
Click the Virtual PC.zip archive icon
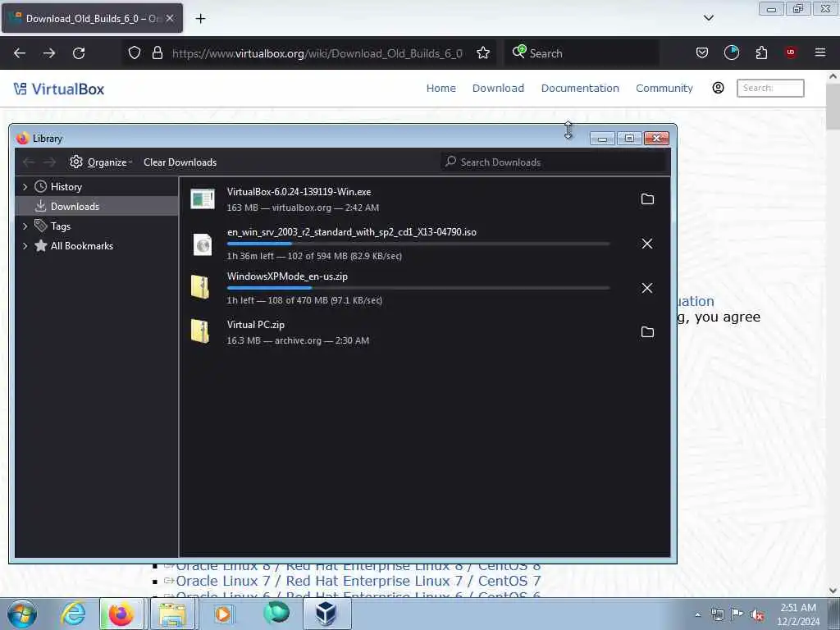(x=200, y=331)
